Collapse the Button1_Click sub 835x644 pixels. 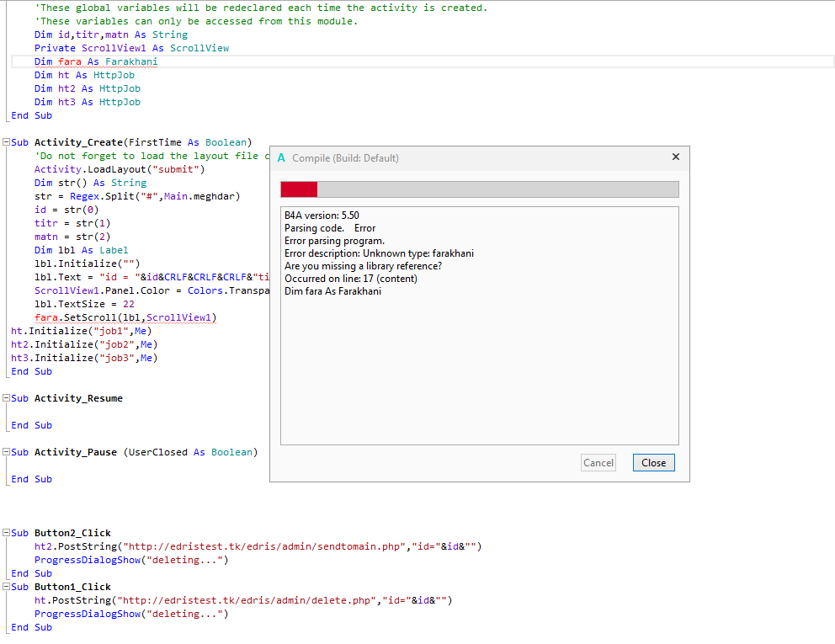[x=7, y=587]
